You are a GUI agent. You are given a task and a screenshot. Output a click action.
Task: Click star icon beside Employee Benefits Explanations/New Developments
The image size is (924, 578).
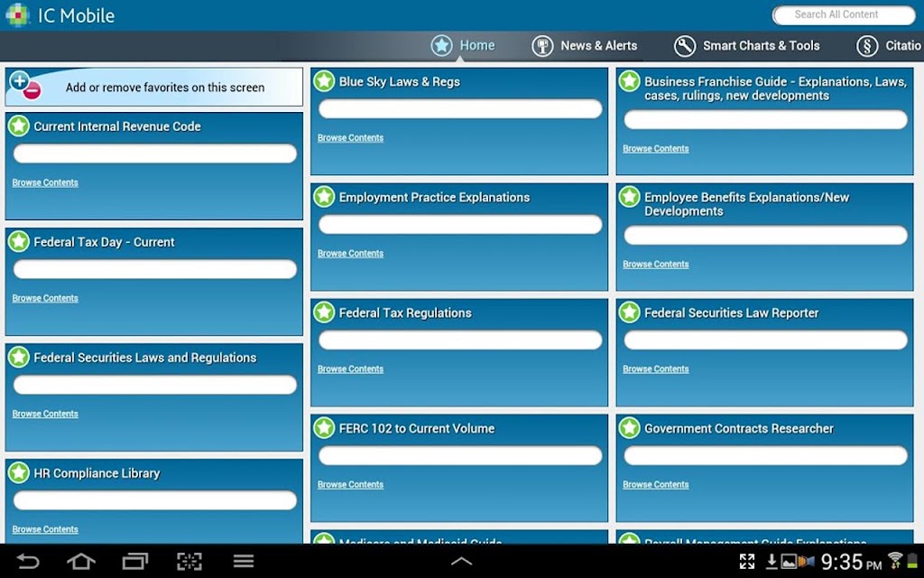pos(629,196)
